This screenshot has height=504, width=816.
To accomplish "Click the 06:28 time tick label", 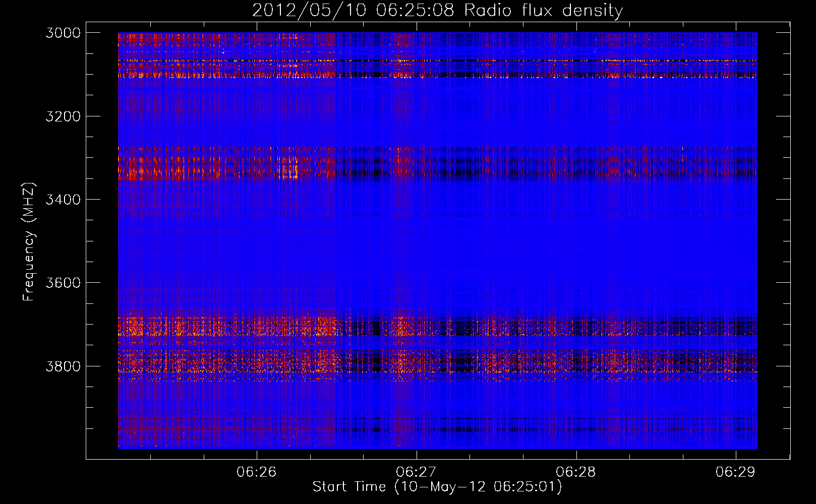I will pos(576,472).
